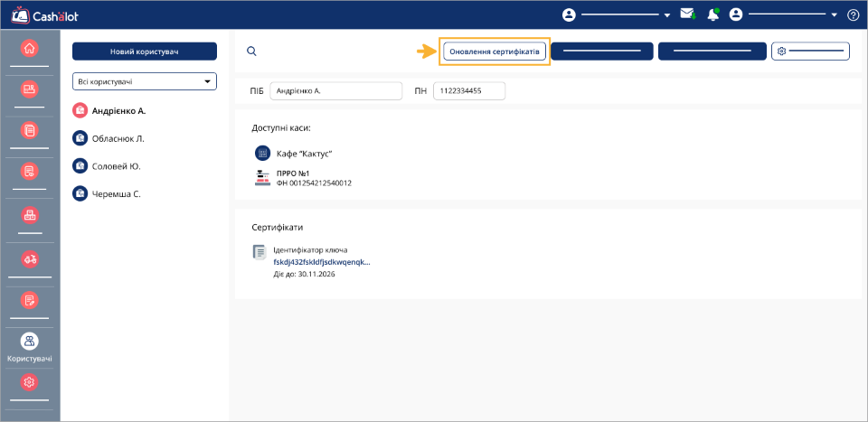This screenshot has width=868, height=422.
Task: Click the Доступні каси: heading
Action: click(281, 128)
